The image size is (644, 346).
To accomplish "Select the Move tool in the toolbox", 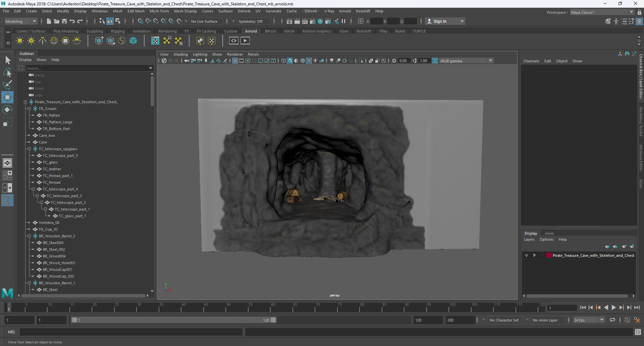I will click(x=7, y=97).
